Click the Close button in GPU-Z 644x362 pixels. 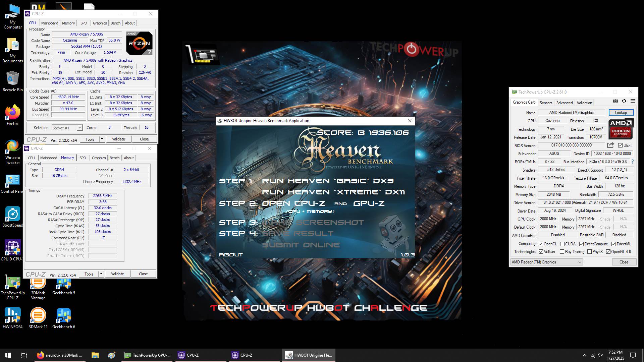click(x=624, y=262)
